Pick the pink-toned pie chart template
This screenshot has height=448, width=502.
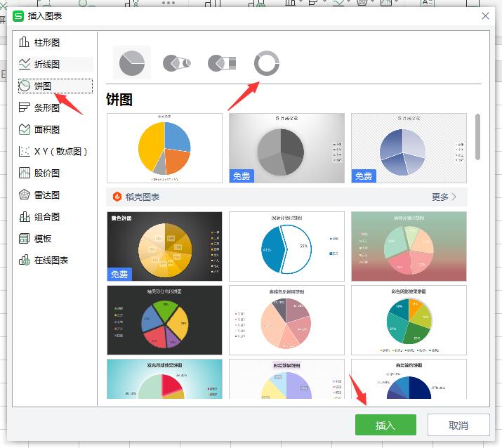click(287, 320)
